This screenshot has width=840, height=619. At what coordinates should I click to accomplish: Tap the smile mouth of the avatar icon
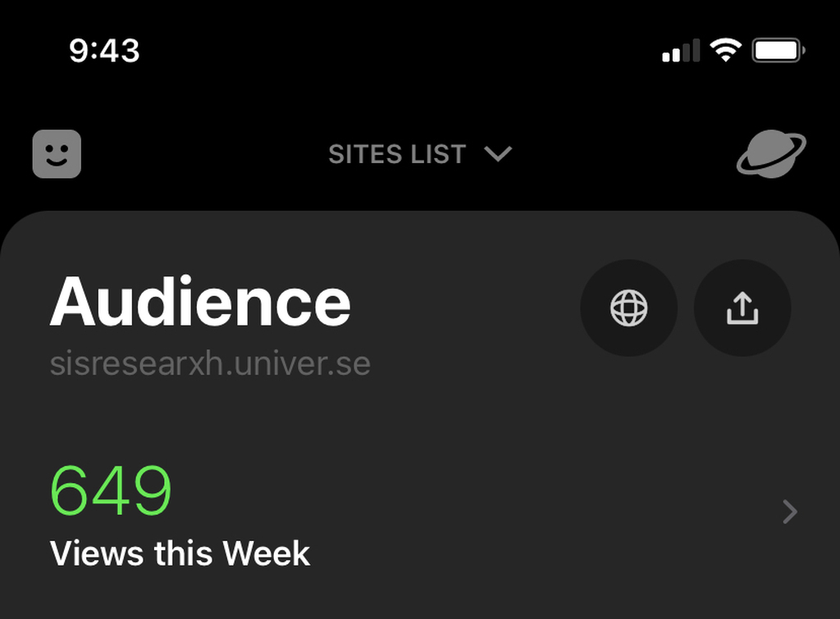pyautogui.click(x=57, y=162)
